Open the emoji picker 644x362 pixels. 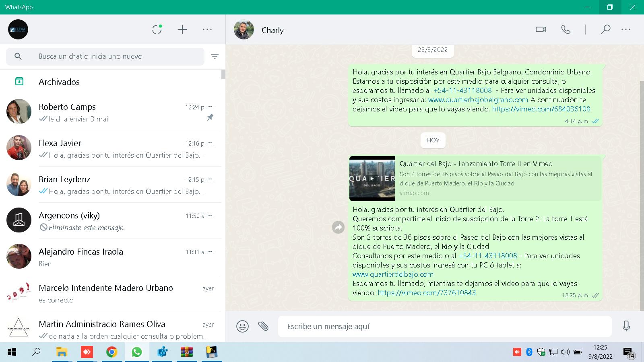click(x=242, y=326)
